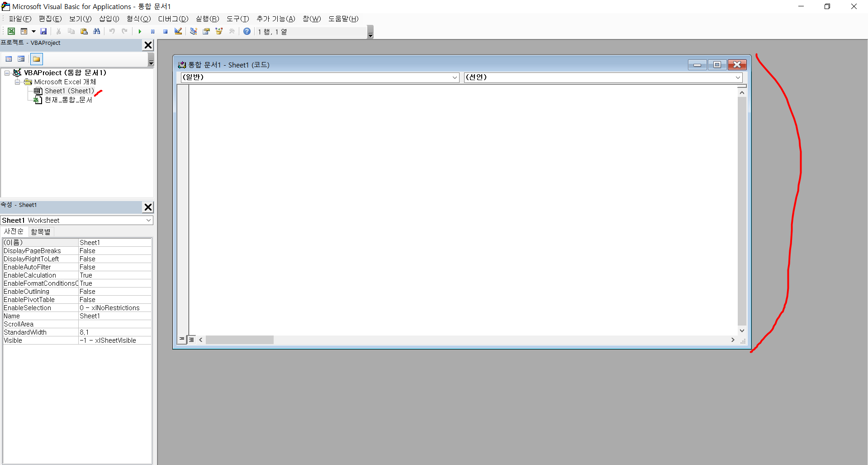Click Visible value xlSheetVisible
The width and height of the screenshot is (868, 465).
(115, 340)
